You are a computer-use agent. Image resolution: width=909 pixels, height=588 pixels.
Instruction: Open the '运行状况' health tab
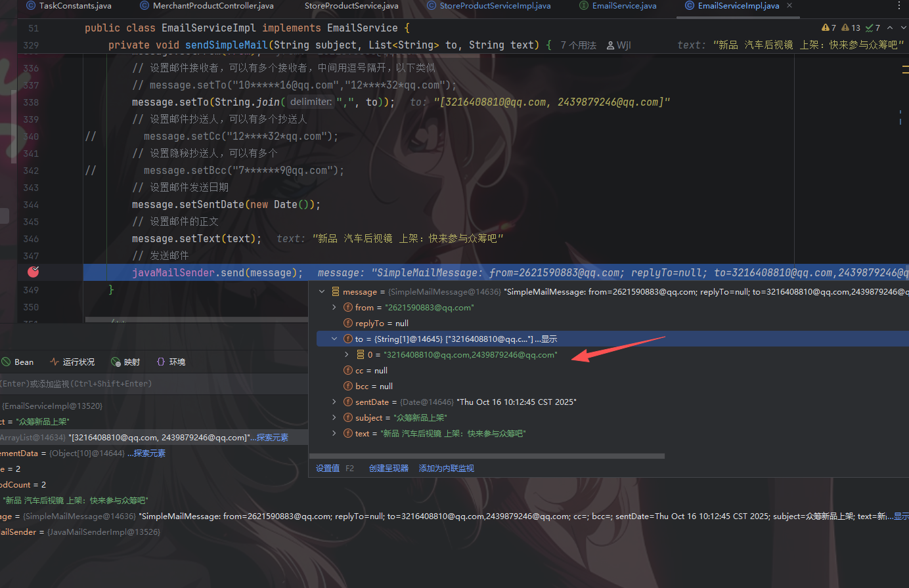pyautogui.click(x=72, y=362)
